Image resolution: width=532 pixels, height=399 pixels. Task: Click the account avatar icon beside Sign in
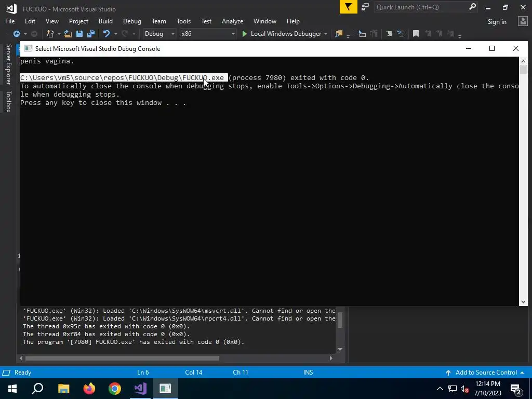(523, 21)
